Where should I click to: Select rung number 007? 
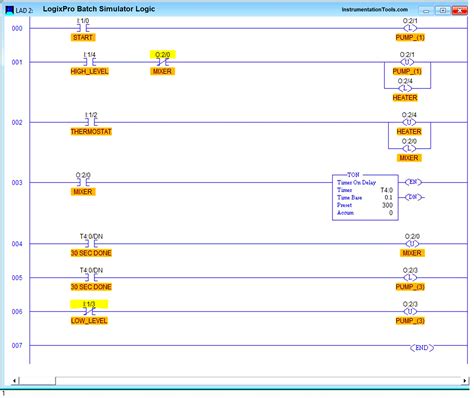[17, 346]
